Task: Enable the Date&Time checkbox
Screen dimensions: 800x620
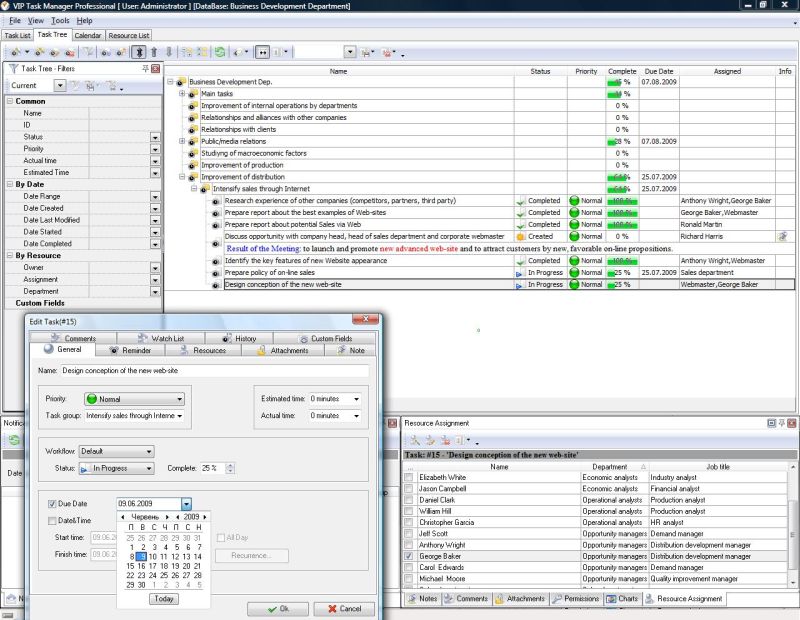Action: (52, 520)
